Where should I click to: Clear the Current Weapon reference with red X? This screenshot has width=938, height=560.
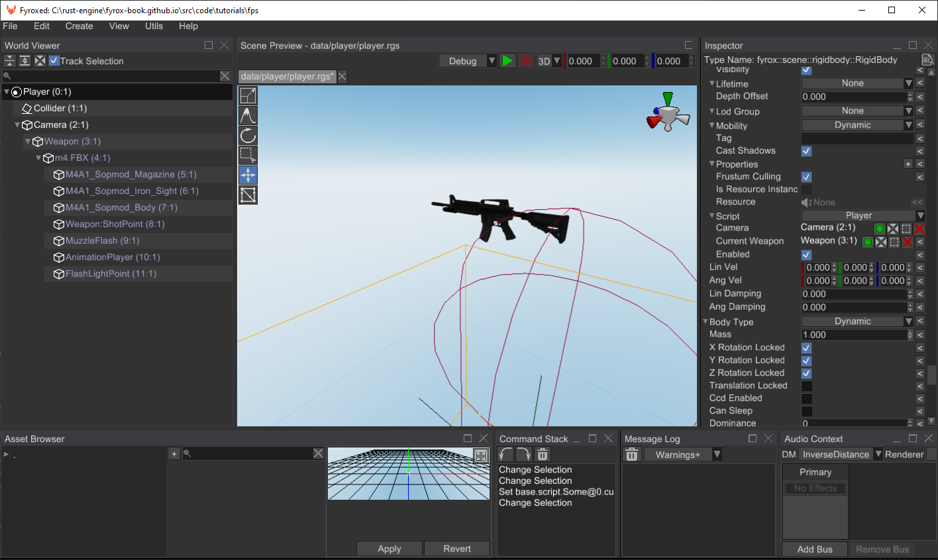908,242
